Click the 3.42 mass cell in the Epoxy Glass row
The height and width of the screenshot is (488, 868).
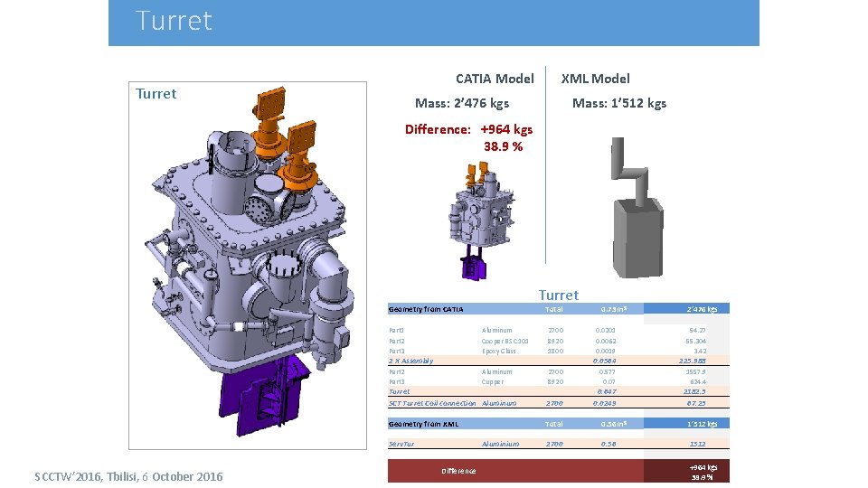click(x=700, y=352)
